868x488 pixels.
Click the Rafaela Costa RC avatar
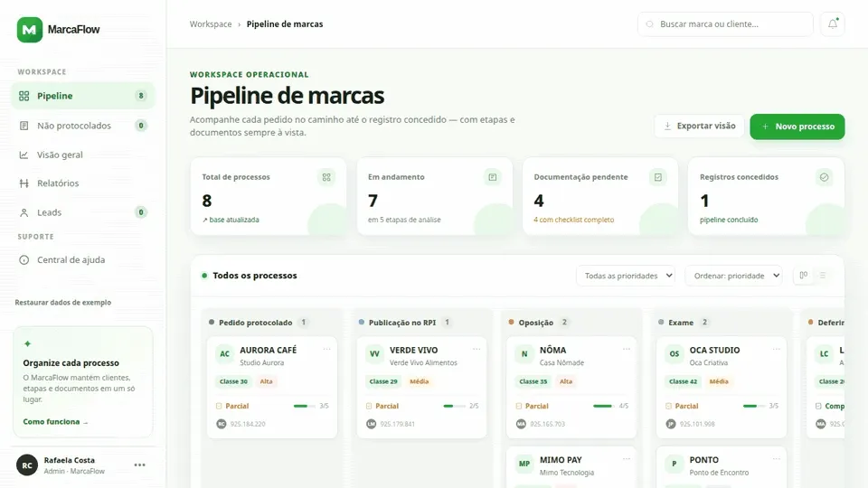click(x=27, y=465)
